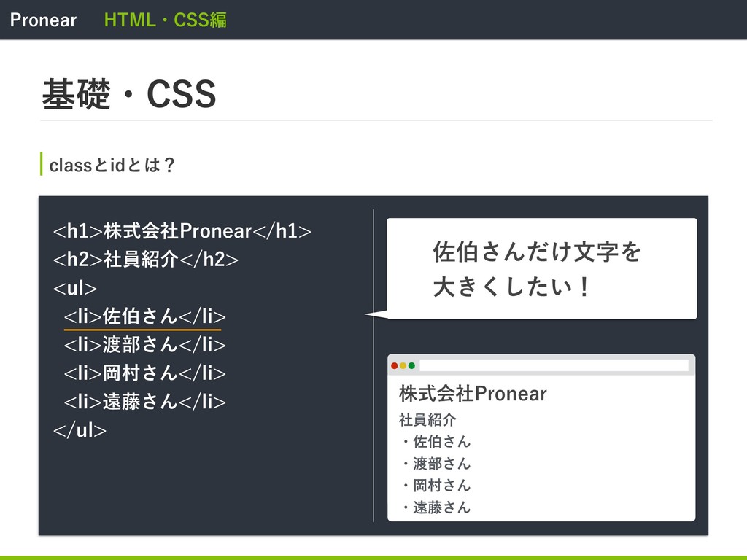The width and height of the screenshot is (747, 560).
Task: Click 社員紹介 subheading in browser preview
Action: pos(427,419)
